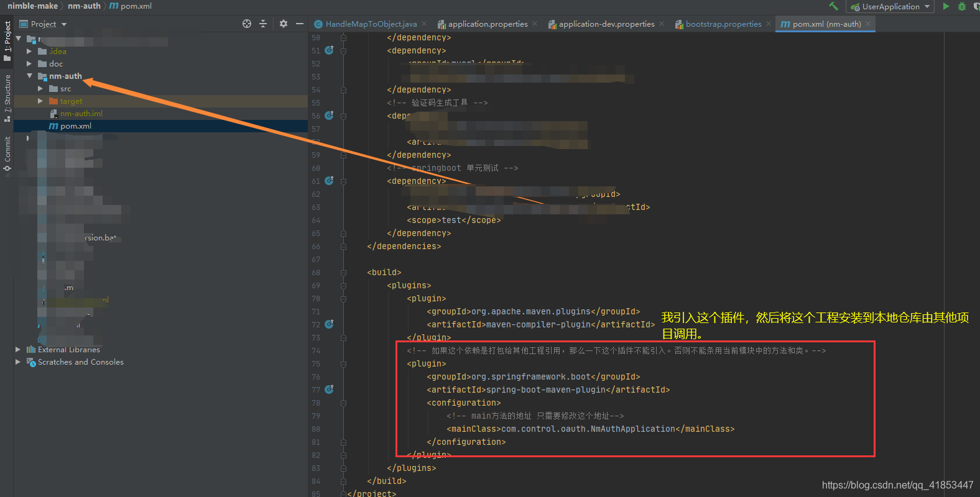Click nimble-make breadcrumb in navigation bar
The width and height of the screenshot is (980, 497).
(x=32, y=6)
